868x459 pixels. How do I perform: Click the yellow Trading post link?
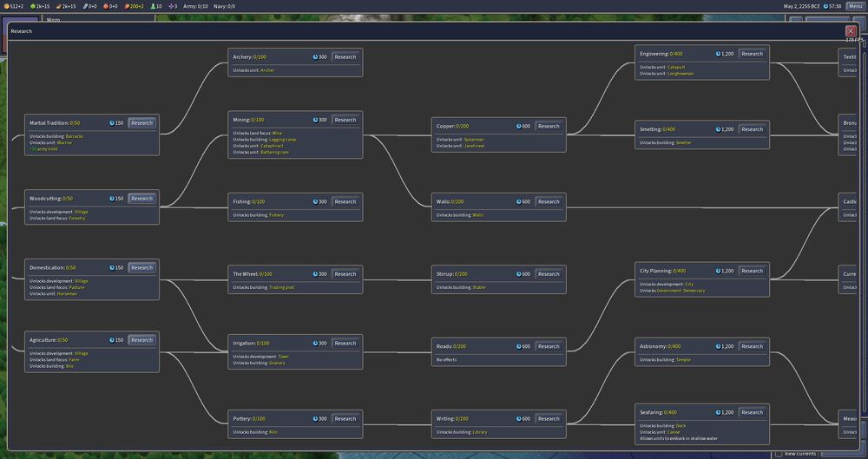point(282,287)
